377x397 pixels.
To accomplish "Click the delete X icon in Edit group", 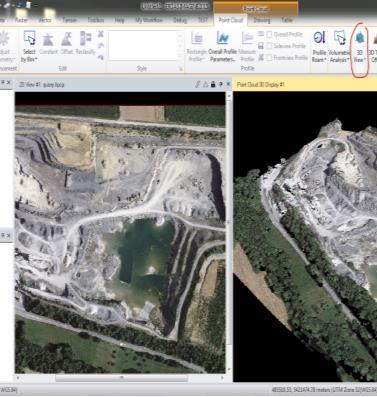I will [101, 34].
